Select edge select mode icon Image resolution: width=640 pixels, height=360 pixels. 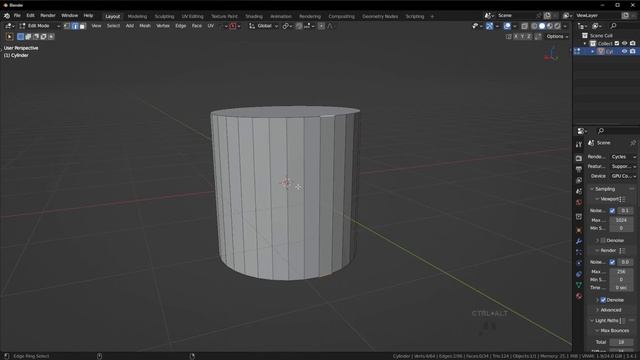point(75,26)
